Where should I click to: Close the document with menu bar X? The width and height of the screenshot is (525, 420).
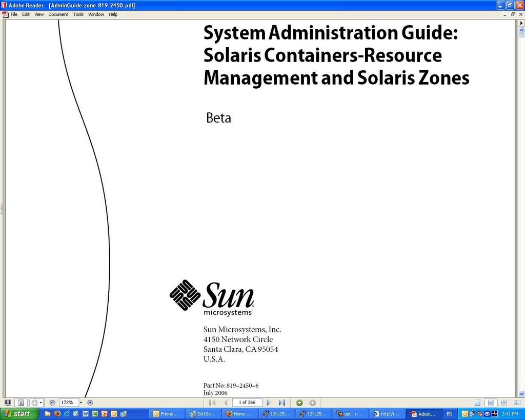point(521,14)
